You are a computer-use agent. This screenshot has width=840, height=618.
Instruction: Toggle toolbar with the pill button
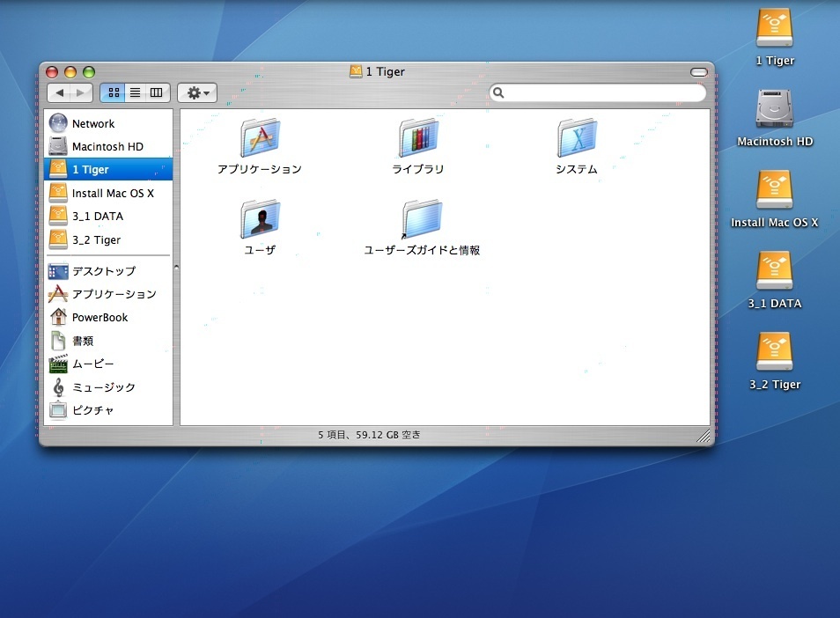click(x=699, y=72)
